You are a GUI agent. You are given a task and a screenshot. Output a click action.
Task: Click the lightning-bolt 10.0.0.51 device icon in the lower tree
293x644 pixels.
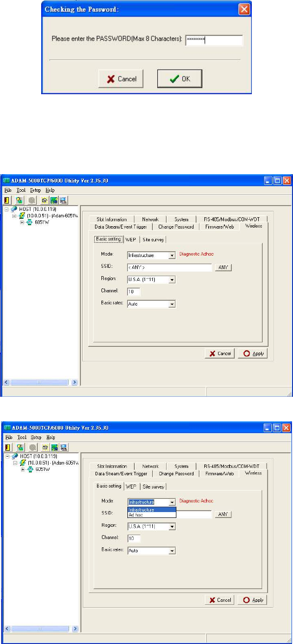pyautogui.click(x=22, y=463)
